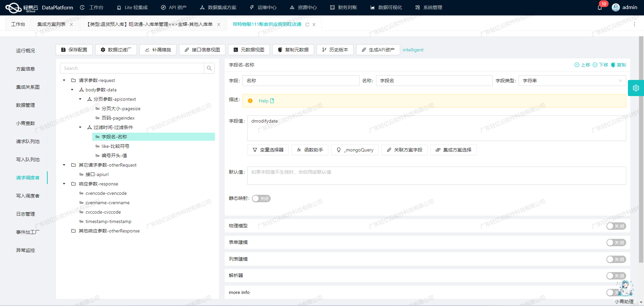Viewport: 644px width, 306px height.
Task: Click the 集成方案选择 button
Action: click(x=453, y=150)
